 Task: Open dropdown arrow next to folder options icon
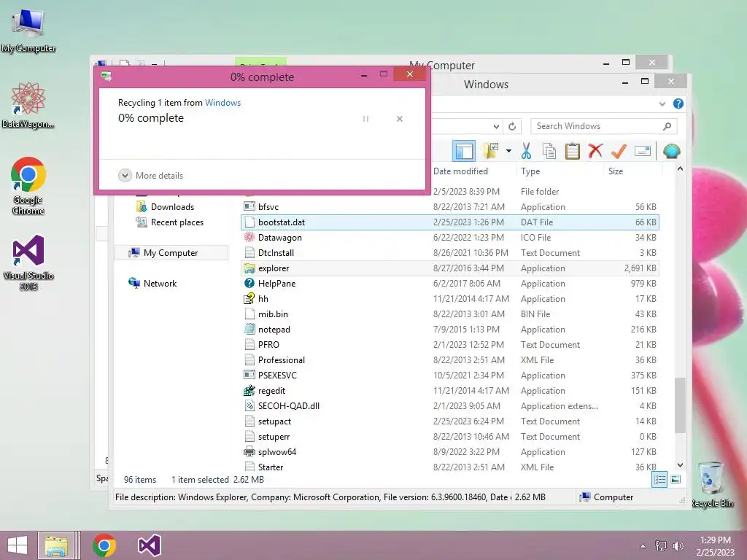(508, 151)
